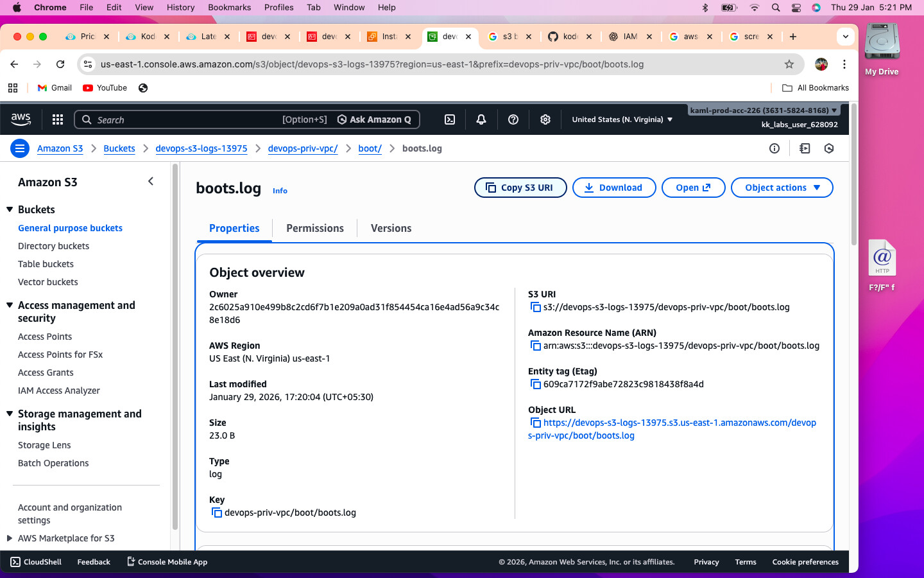
Task: Navigate to devops-priv-vpc/ breadcrumb
Action: (303, 148)
